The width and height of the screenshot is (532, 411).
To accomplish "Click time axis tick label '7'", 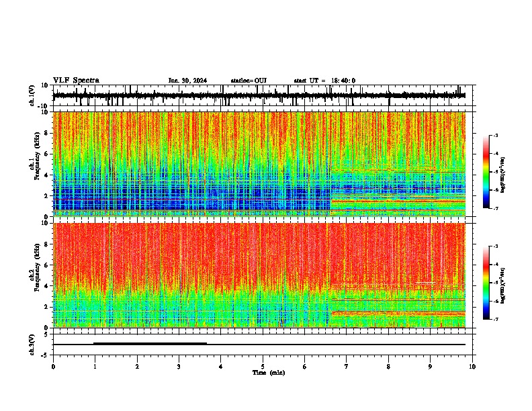I will point(347,367).
